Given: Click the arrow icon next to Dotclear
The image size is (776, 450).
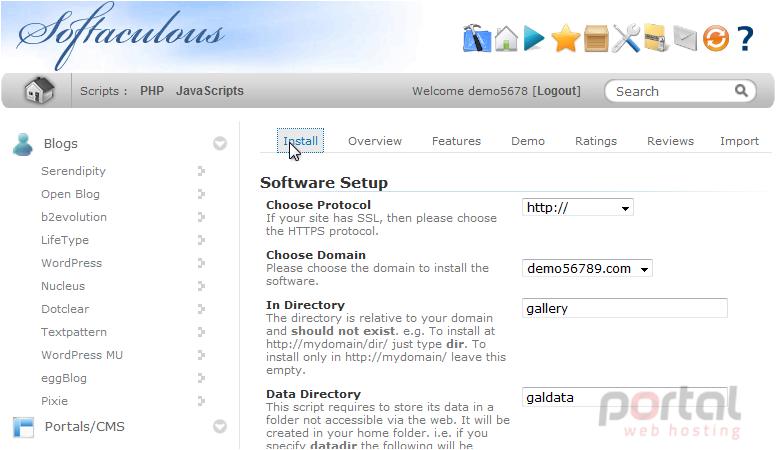Looking at the screenshot, I should tap(201, 309).
